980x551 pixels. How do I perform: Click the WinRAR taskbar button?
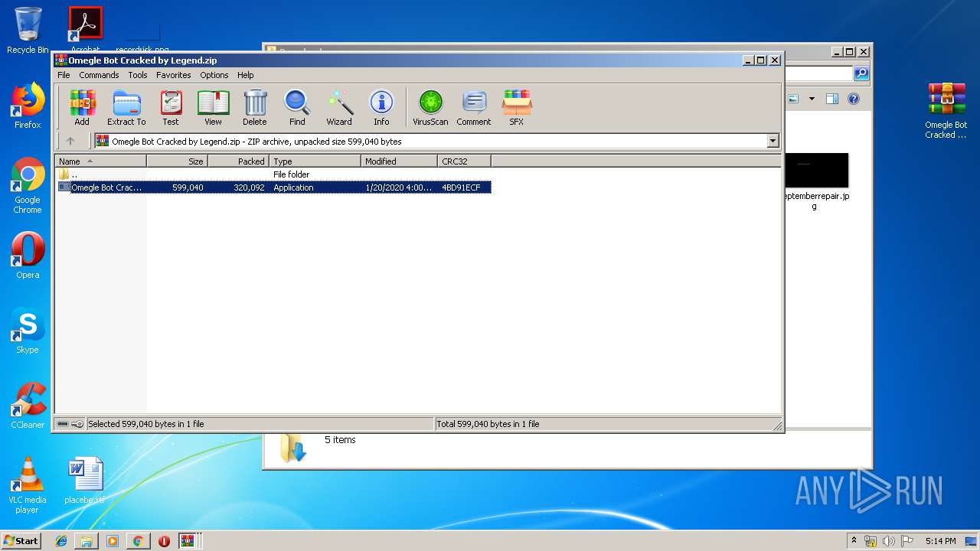click(189, 541)
